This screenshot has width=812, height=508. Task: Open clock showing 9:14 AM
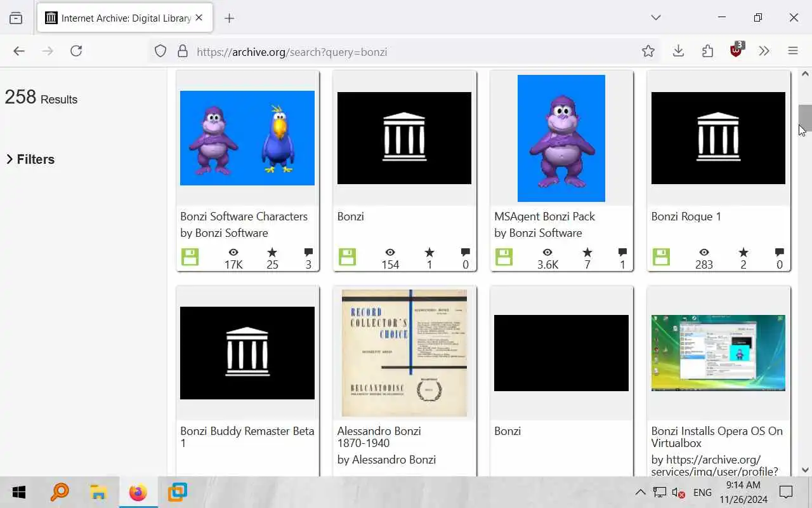pos(743,492)
